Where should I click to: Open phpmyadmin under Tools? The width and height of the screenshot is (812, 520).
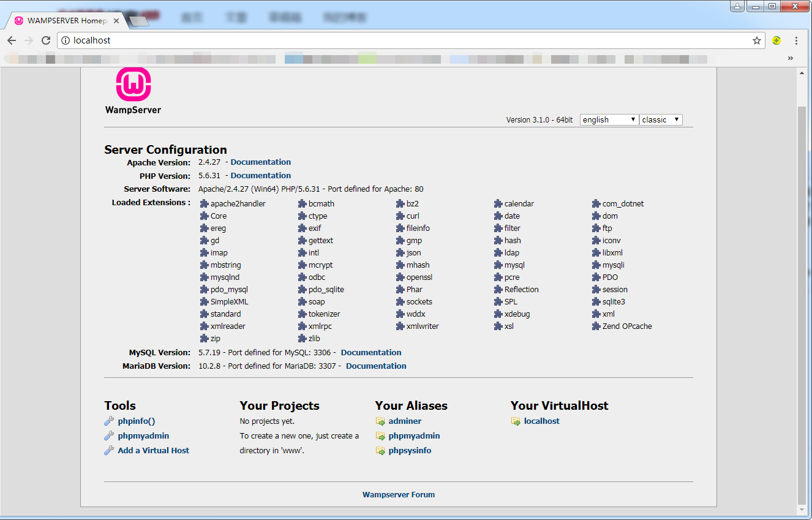pos(143,435)
